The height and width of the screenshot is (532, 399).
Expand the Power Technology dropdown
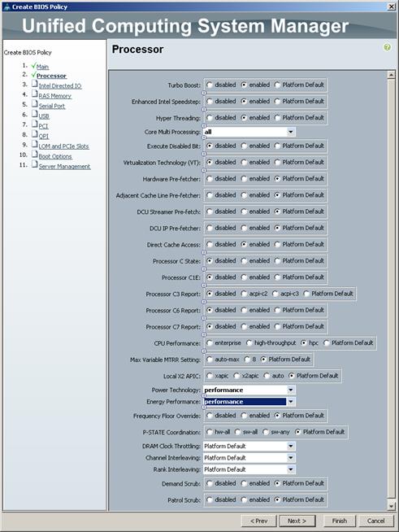pos(291,390)
